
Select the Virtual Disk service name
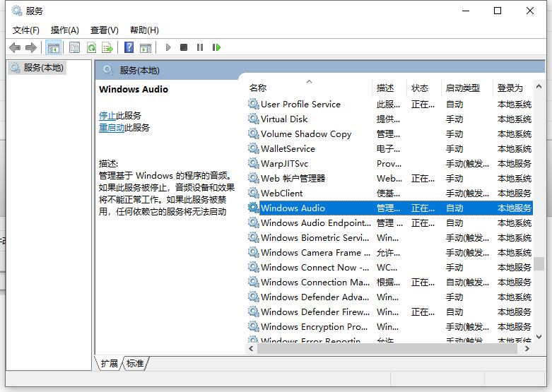pyautogui.click(x=284, y=119)
